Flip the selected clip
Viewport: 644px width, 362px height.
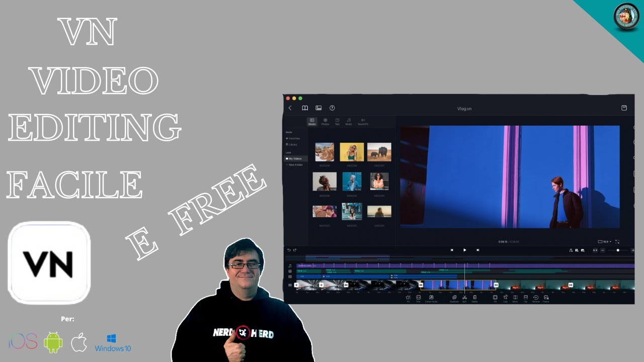(526, 299)
